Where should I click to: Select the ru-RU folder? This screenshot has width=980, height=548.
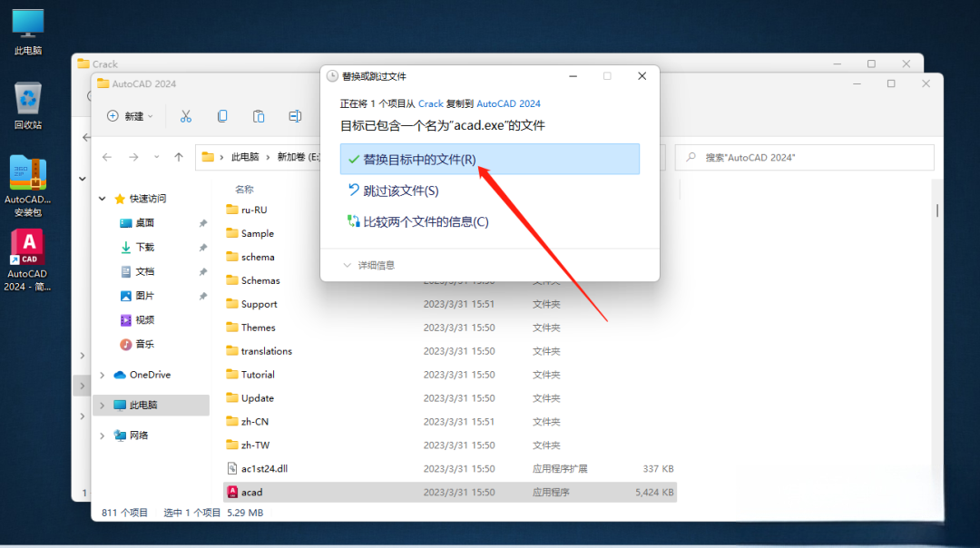(x=254, y=210)
